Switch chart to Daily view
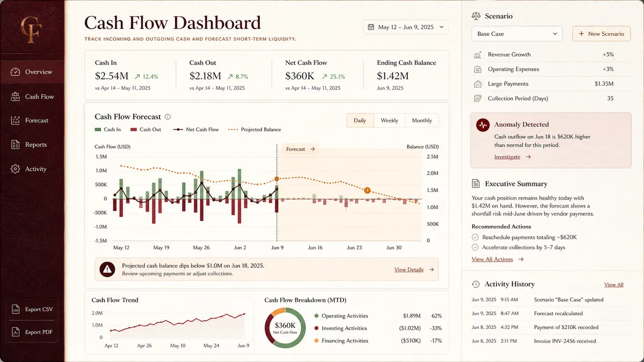Image resolution: width=644 pixels, height=362 pixels. coord(360,121)
